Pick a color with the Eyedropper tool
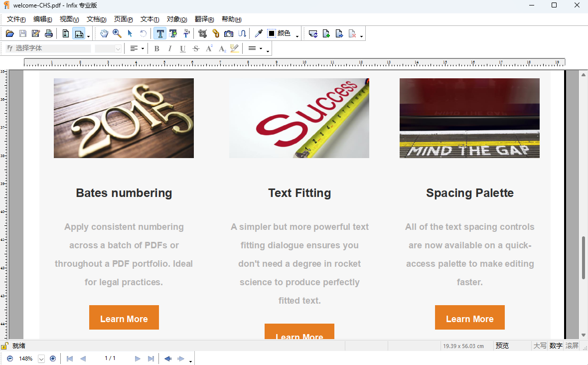588x365 pixels. [258, 33]
